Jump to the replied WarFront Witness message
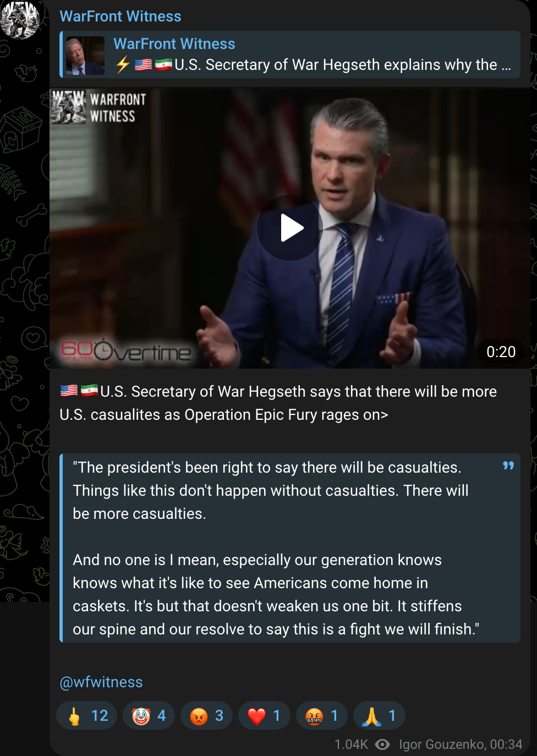 click(290, 54)
